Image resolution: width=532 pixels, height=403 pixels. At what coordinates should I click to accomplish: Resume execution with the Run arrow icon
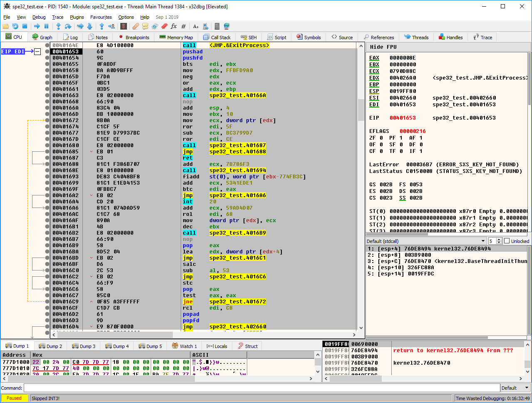pos(37,26)
